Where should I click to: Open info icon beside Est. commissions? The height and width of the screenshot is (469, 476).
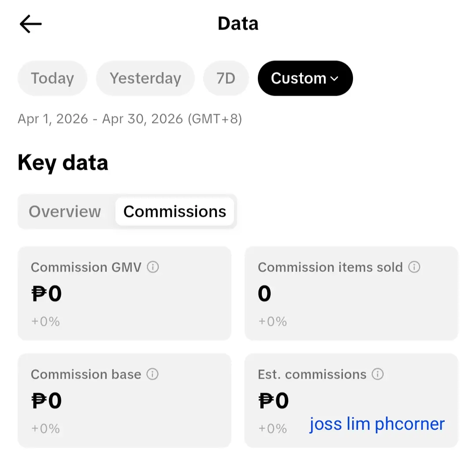378,374
